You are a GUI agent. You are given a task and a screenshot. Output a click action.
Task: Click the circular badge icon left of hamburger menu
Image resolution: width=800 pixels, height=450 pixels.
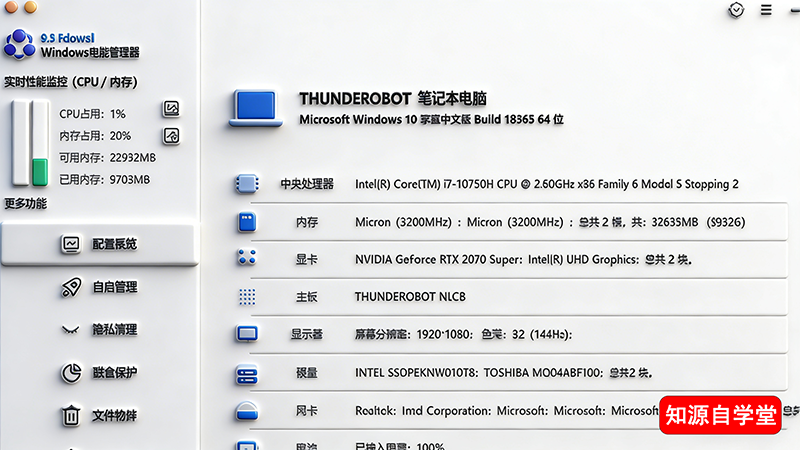click(737, 10)
